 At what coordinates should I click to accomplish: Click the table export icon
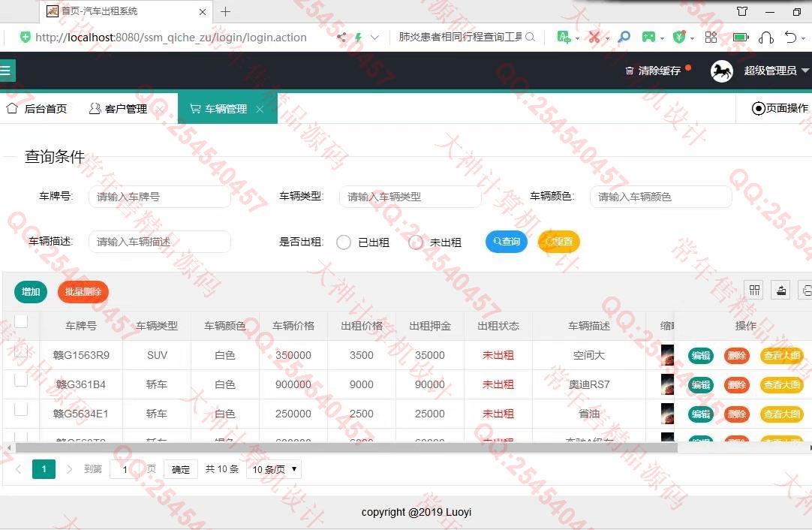(x=780, y=290)
